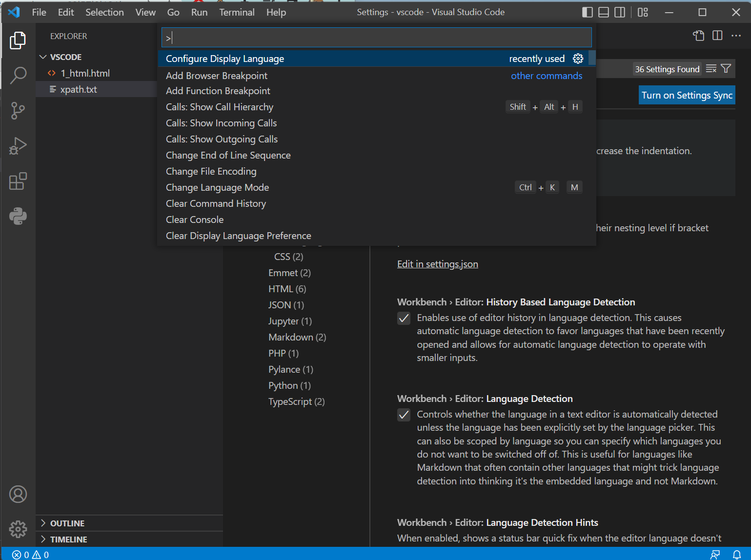Toggle History Based Language Detection checkbox
This screenshot has width=751, height=560.
(x=404, y=319)
